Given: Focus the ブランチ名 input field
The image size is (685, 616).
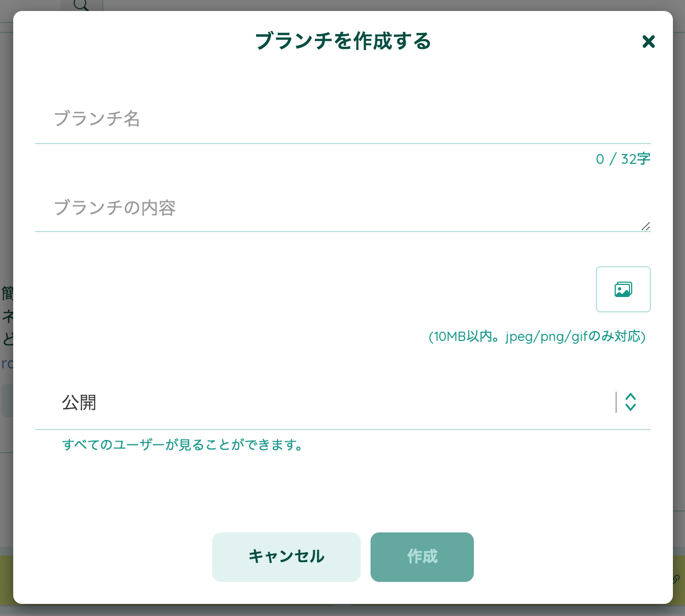Looking at the screenshot, I should [x=342, y=119].
